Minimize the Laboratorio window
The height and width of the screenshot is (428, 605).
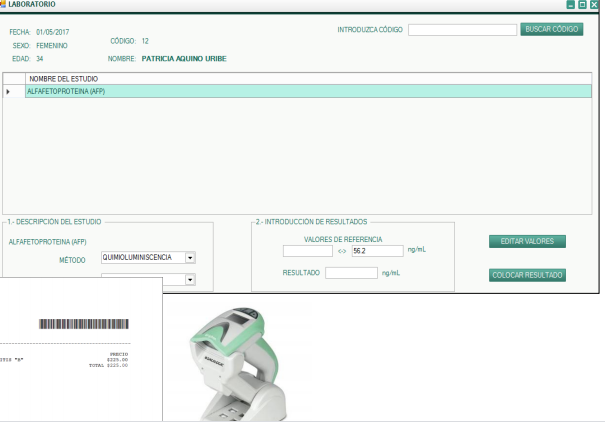(x=571, y=6)
